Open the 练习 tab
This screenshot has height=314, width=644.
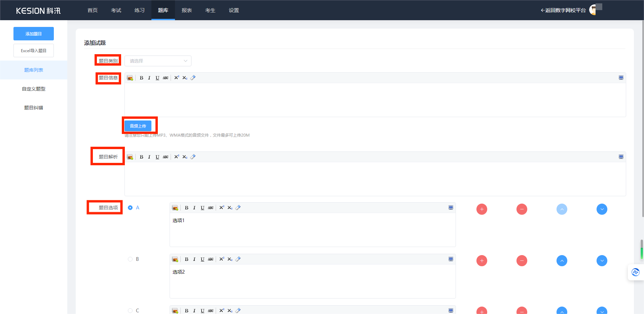(x=140, y=10)
